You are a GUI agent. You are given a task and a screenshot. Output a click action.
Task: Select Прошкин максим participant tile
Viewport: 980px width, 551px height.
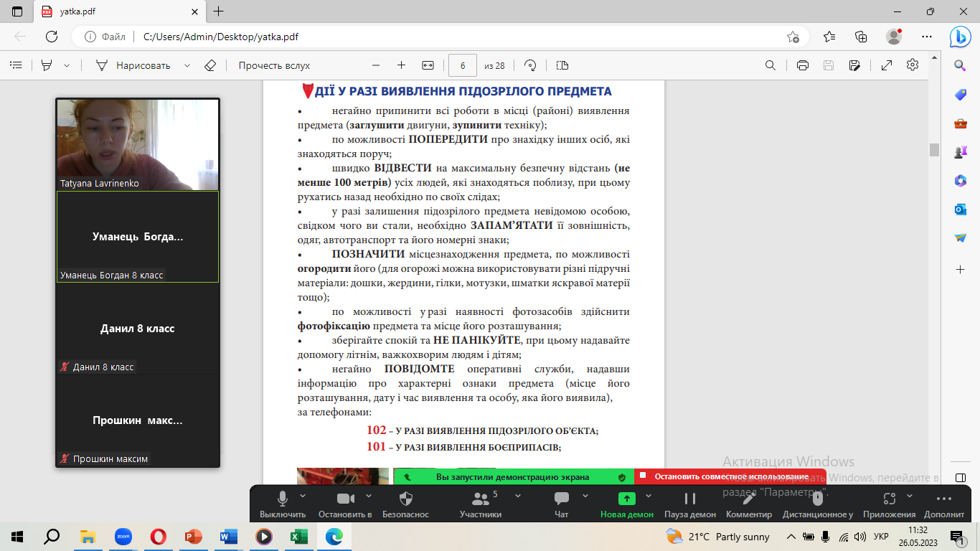138,420
